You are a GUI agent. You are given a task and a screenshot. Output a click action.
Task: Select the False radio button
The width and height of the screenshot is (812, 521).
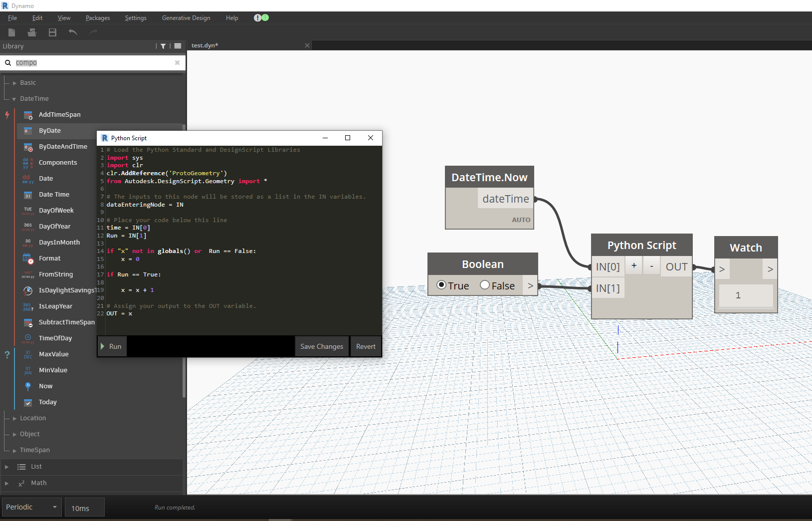485,285
